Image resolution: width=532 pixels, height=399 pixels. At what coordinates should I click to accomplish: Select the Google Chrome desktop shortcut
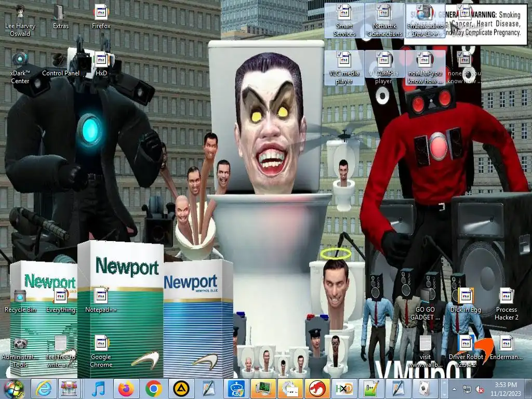coord(101,352)
